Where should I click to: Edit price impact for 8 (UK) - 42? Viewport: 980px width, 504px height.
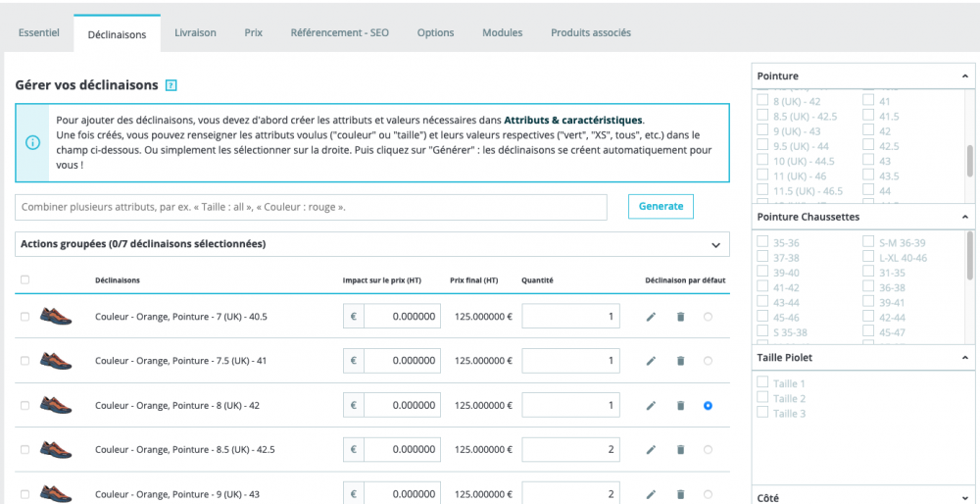pyautogui.click(x=402, y=405)
